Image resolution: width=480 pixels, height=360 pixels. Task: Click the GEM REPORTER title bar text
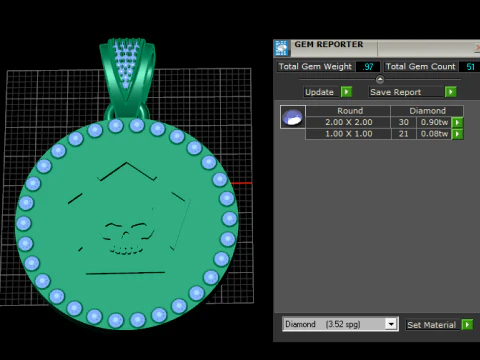tap(329, 44)
